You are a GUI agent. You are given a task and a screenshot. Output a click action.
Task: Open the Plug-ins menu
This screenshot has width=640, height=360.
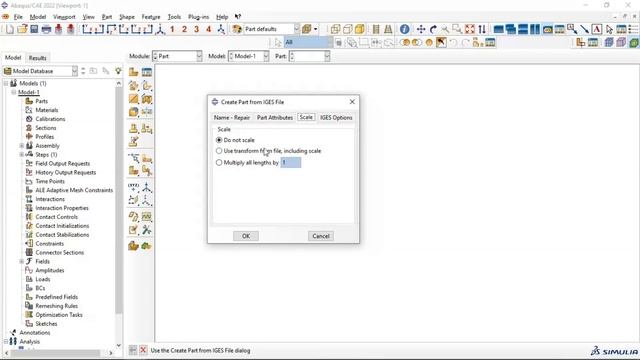pos(198,17)
